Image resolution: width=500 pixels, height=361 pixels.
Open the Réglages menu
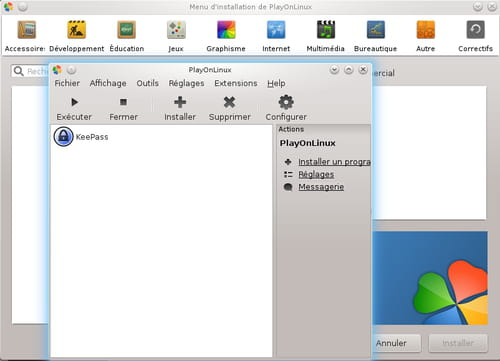point(186,83)
